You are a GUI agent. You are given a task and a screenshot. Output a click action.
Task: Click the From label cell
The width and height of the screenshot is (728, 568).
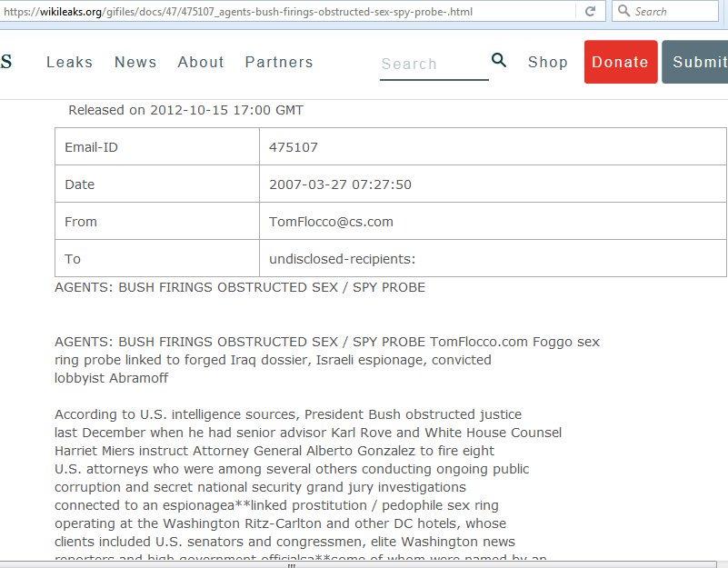(x=157, y=221)
